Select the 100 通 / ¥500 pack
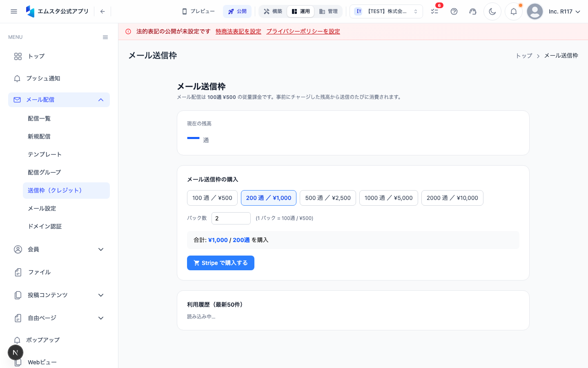 pyautogui.click(x=212, y=198)
